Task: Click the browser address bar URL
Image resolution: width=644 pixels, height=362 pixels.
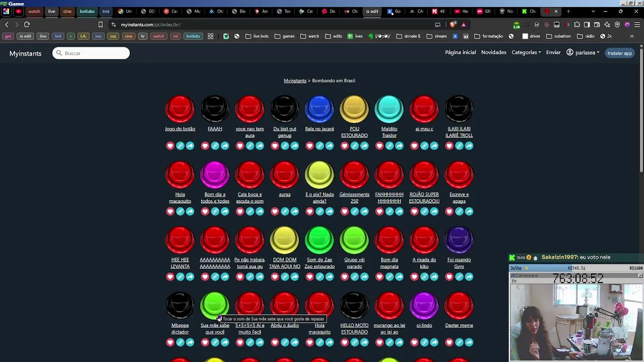Action: [150, 25]
